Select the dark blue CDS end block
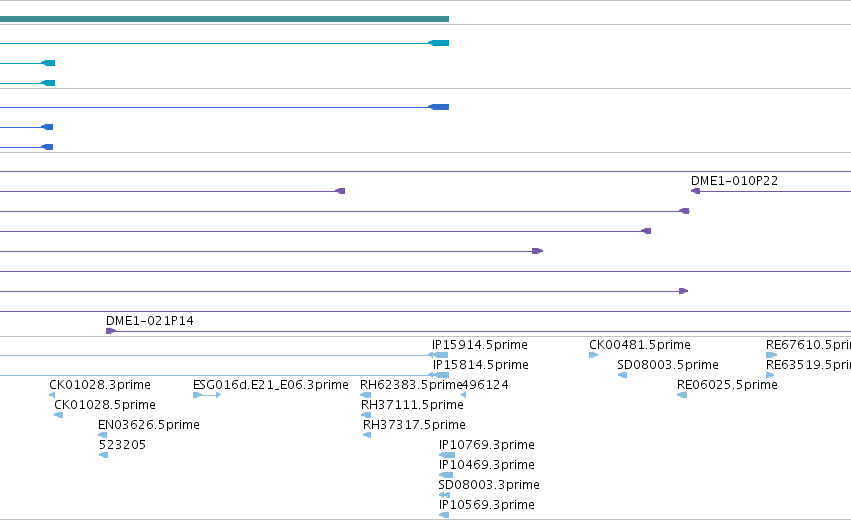The width and height of the screenshot is (851, 520). pyautogui.click(x=439, y=107)
